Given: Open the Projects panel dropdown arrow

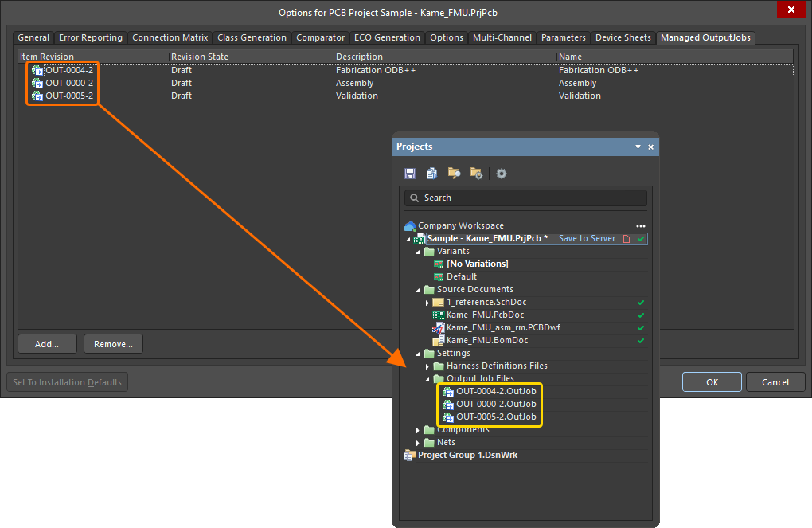Looking at the screenshot, I should [637, 147].
